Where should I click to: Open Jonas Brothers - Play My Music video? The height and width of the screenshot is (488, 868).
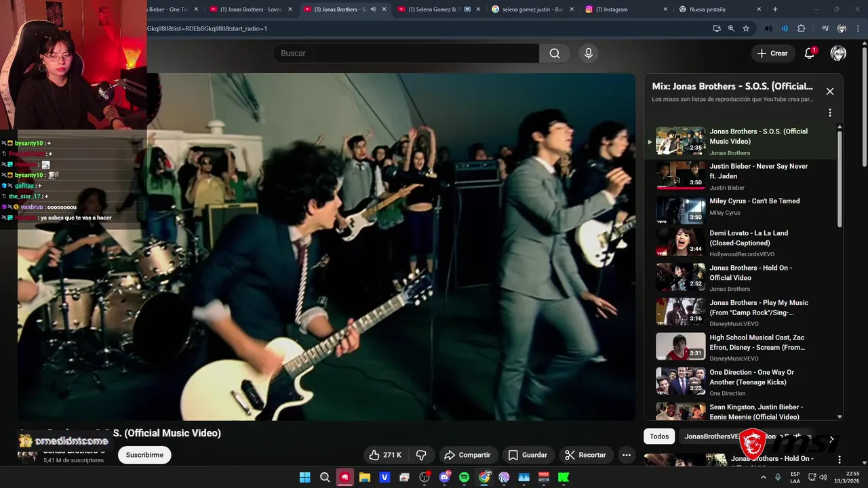(746, 312)
